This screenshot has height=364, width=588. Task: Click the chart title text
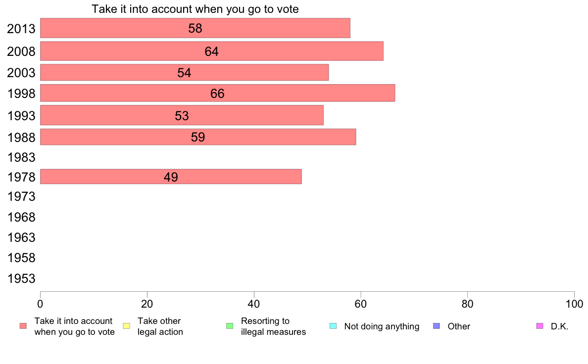point(196,9)
